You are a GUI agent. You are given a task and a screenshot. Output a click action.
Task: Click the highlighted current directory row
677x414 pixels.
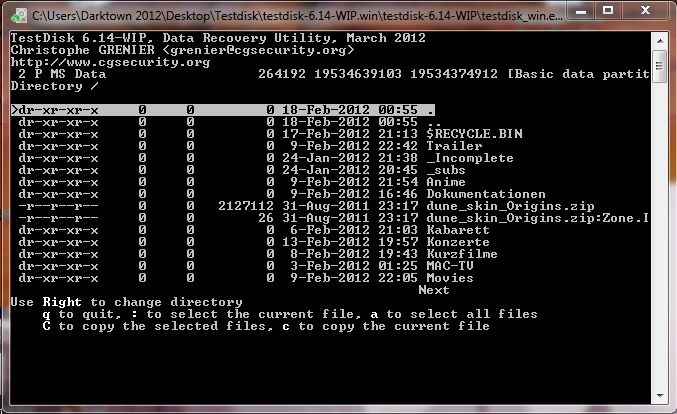[220, 109]
